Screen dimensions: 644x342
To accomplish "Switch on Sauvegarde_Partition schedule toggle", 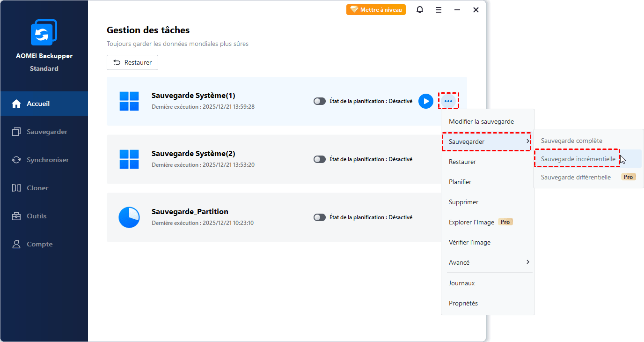I will (320, 217).
